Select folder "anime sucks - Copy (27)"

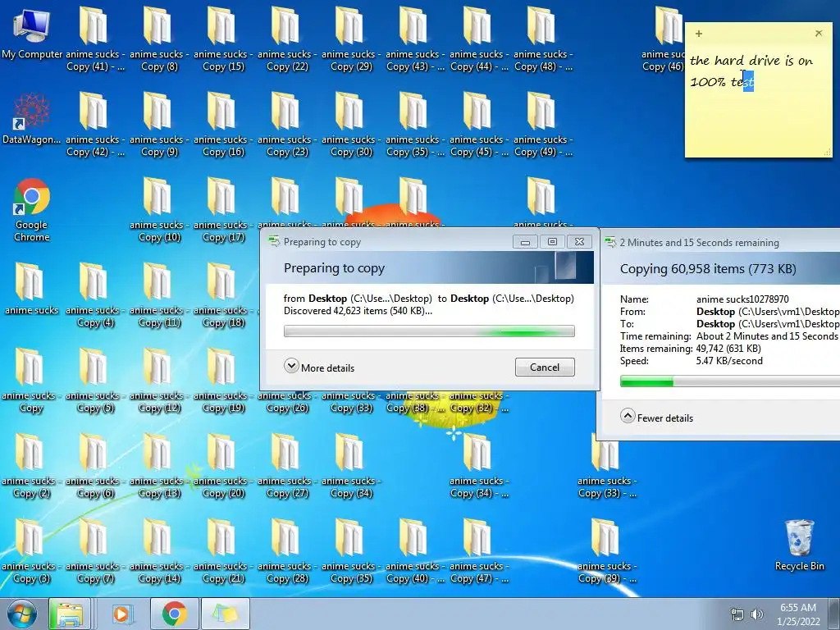tap(287, 466)
